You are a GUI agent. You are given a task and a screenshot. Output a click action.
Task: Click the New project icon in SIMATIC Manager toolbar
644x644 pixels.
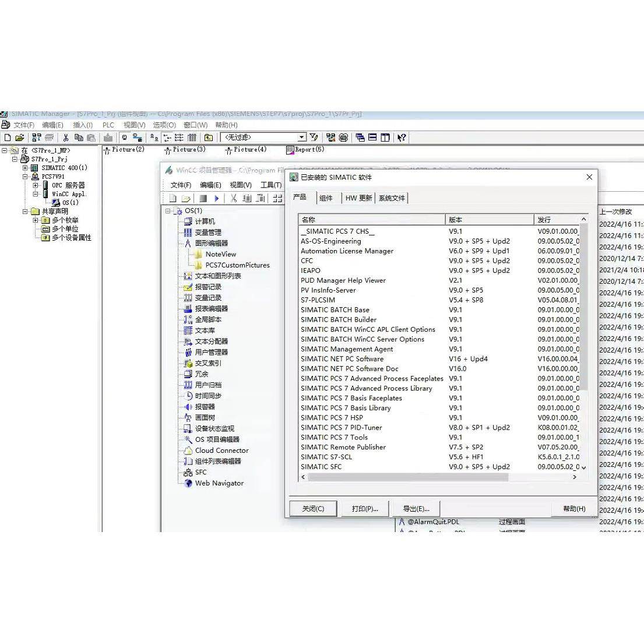point(8,138)
